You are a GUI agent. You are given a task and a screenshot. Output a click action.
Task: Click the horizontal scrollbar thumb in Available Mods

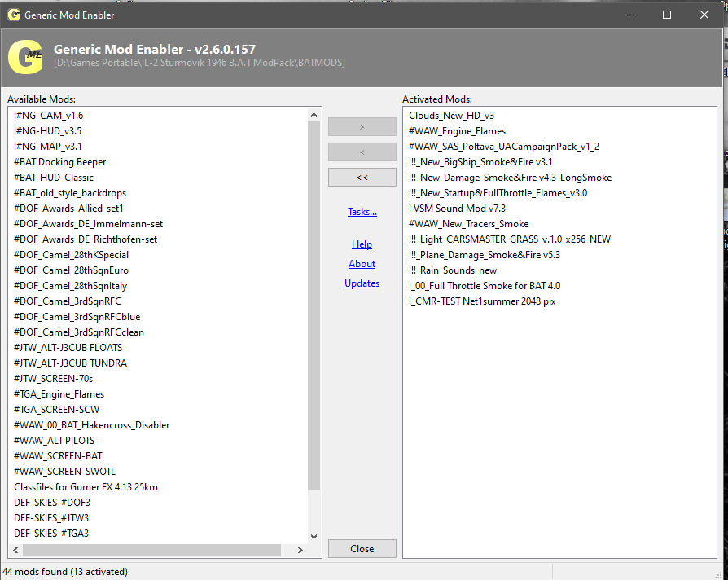(x=151, y=551)
